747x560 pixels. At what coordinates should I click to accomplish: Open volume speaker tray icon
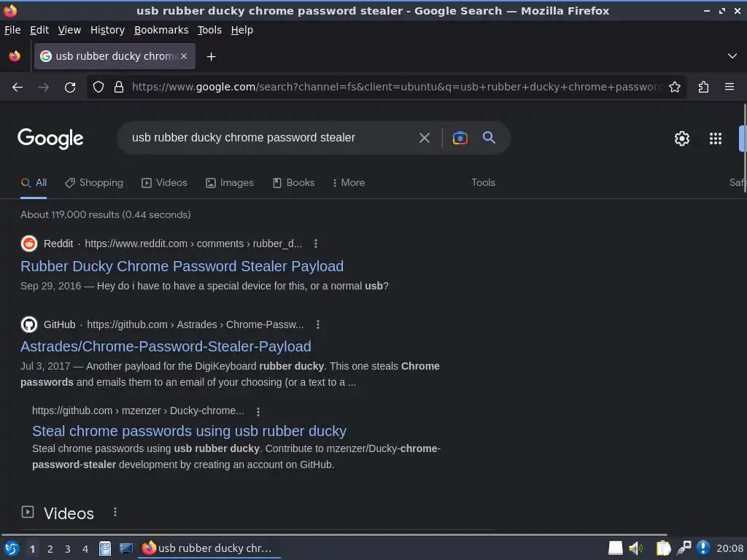tap(635, 548)
